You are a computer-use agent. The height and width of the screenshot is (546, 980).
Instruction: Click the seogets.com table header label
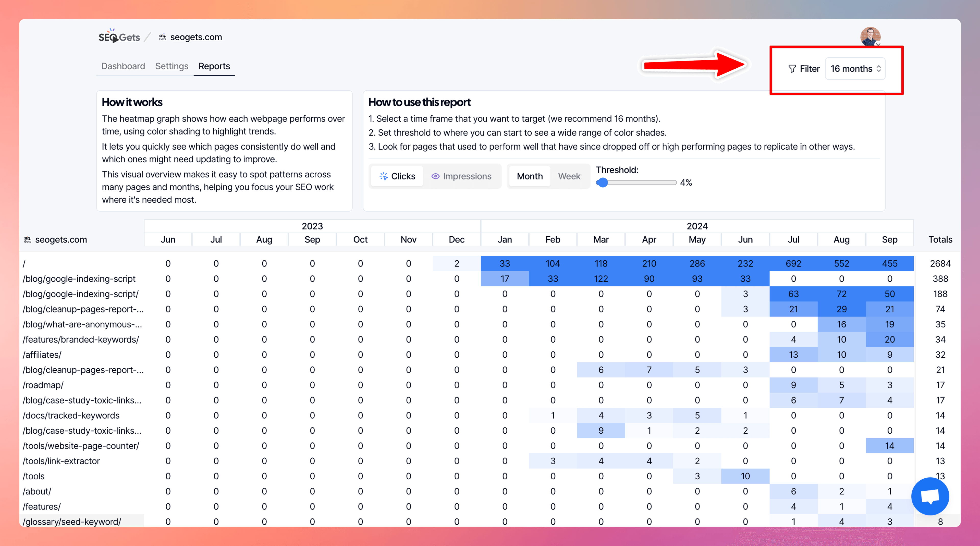tap(61, 240)
